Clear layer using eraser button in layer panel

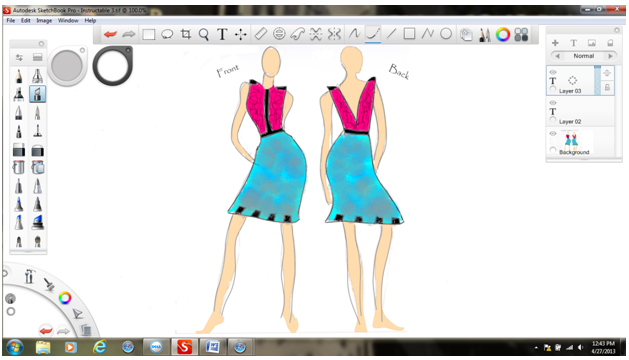pos(610,43)
